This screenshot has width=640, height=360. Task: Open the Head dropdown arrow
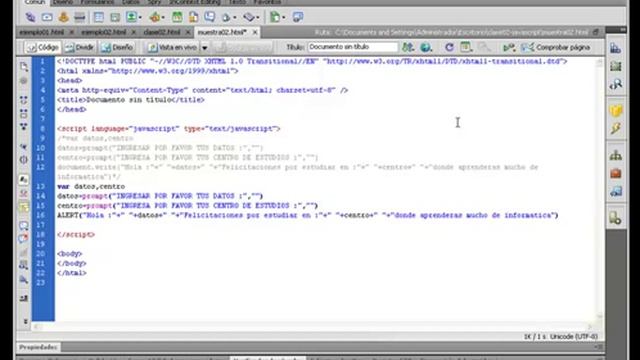pos(235,18)
